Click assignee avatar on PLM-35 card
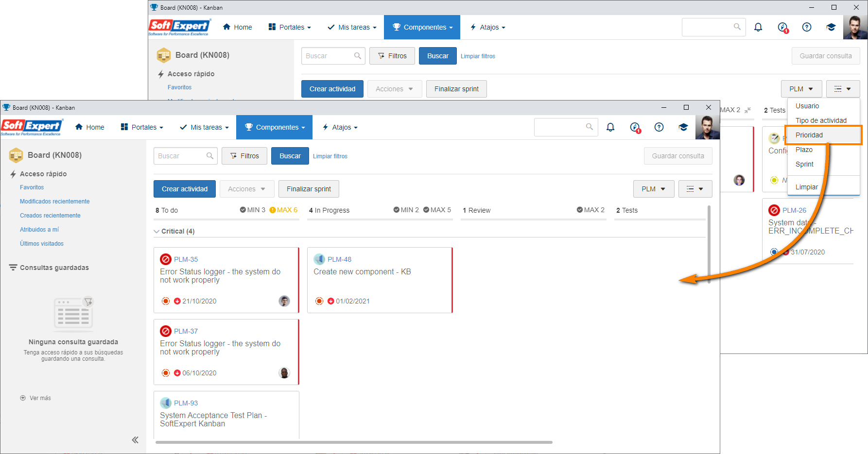Screen dimensions: 868x454 point(284,301)
